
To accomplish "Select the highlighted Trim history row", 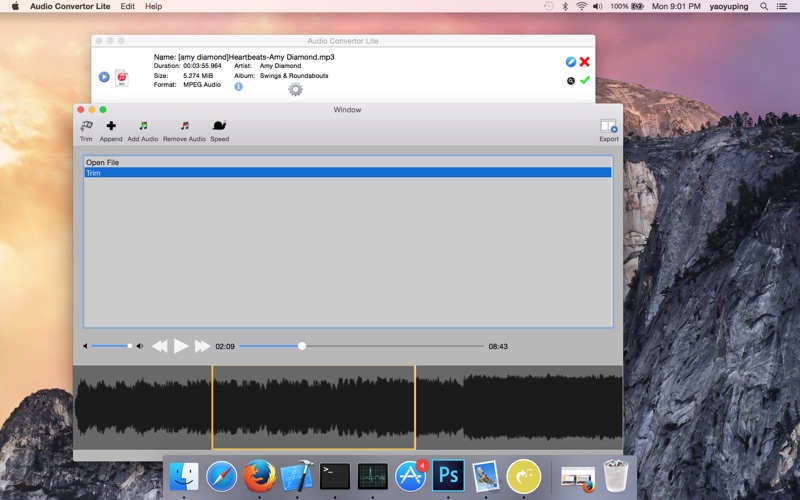I will (347, 173).
